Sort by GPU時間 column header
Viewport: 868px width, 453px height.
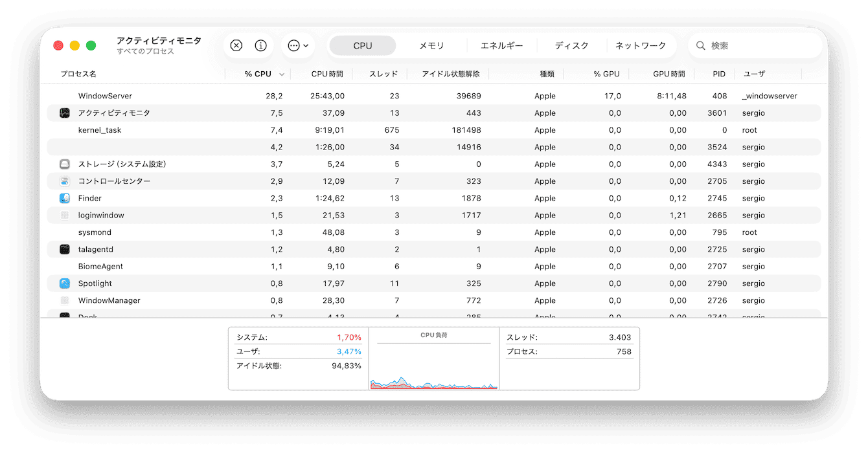coord(669,74)
